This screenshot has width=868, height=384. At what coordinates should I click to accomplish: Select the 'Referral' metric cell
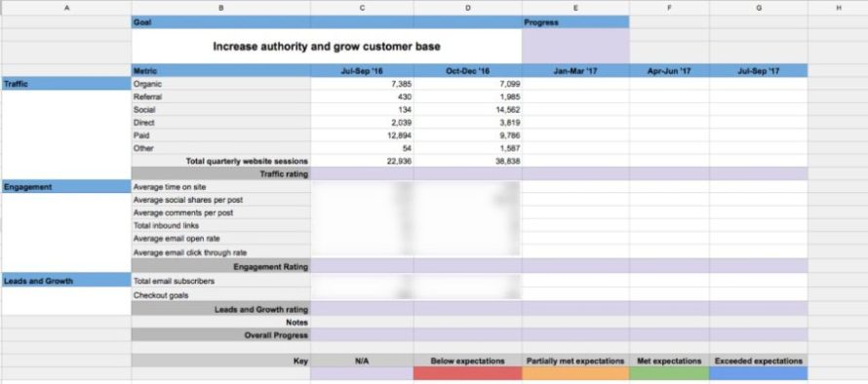[x=220, y=96]
